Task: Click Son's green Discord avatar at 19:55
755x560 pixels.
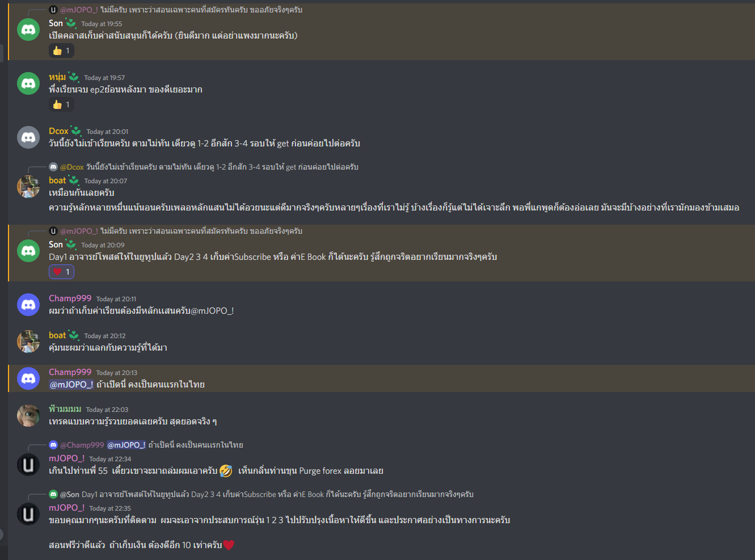Action: coord(28,30)
